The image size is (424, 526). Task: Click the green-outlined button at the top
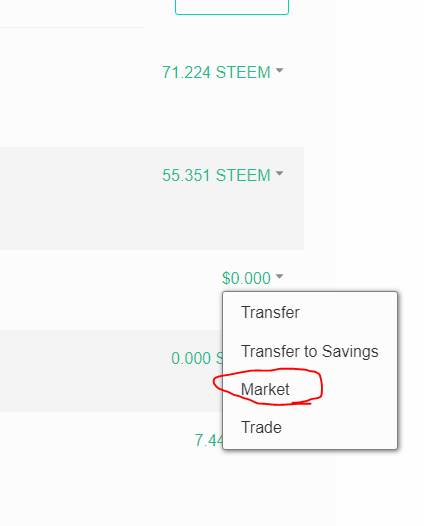(232, 7)
